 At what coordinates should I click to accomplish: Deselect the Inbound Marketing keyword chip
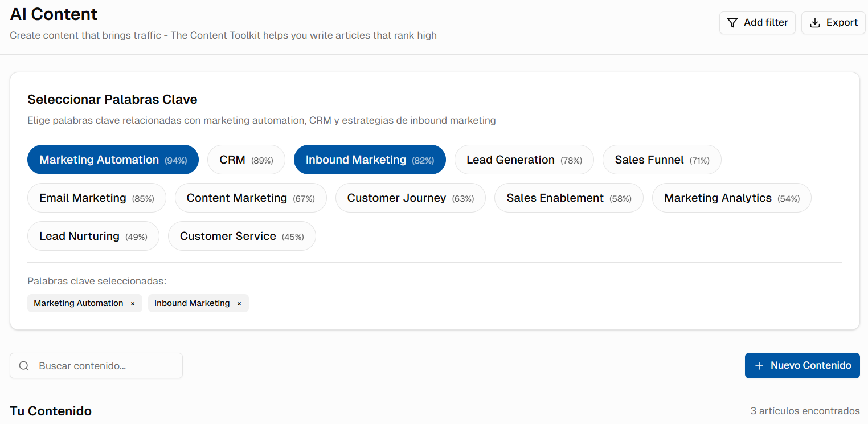pyautogui.click(x=370, y=160)
